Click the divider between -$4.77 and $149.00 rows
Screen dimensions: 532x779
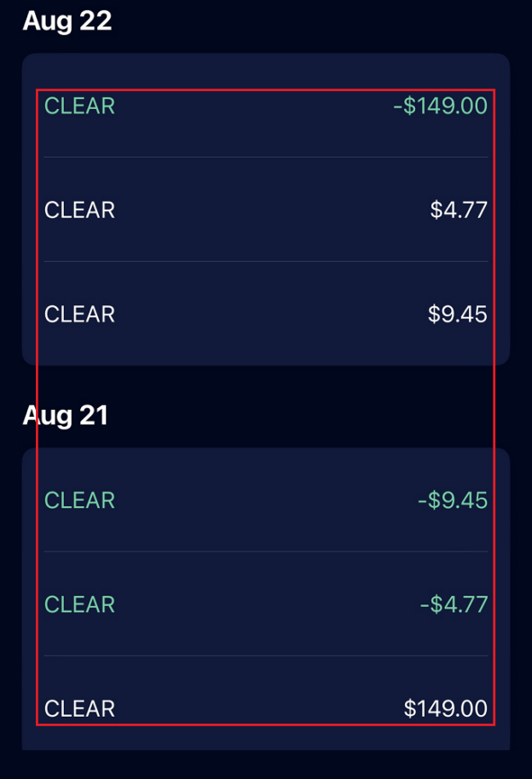266,656
